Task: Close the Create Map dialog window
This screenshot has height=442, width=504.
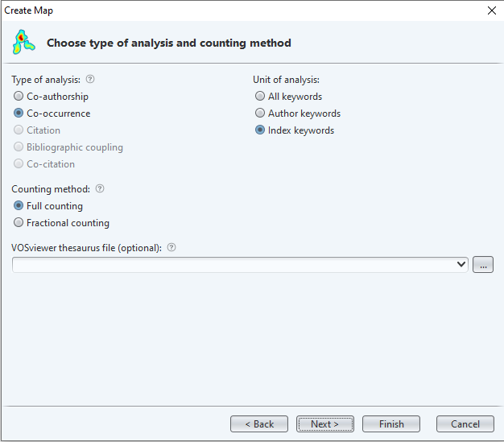Action: (x=491, y=10)
